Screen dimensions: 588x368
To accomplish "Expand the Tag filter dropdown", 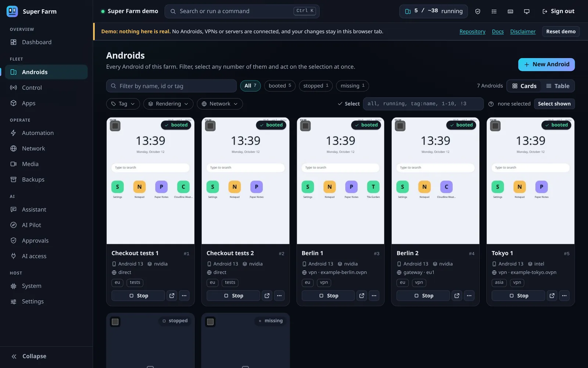I will pos(123,104).
